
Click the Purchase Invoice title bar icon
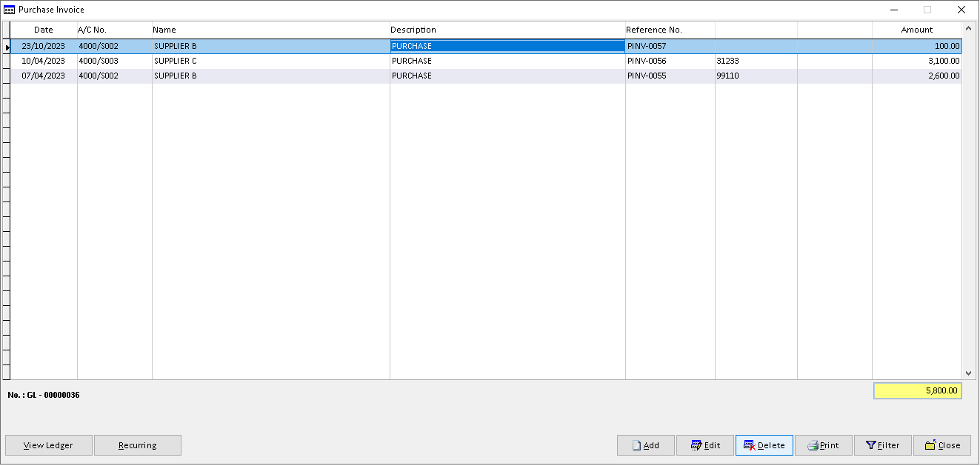[9, 10]
